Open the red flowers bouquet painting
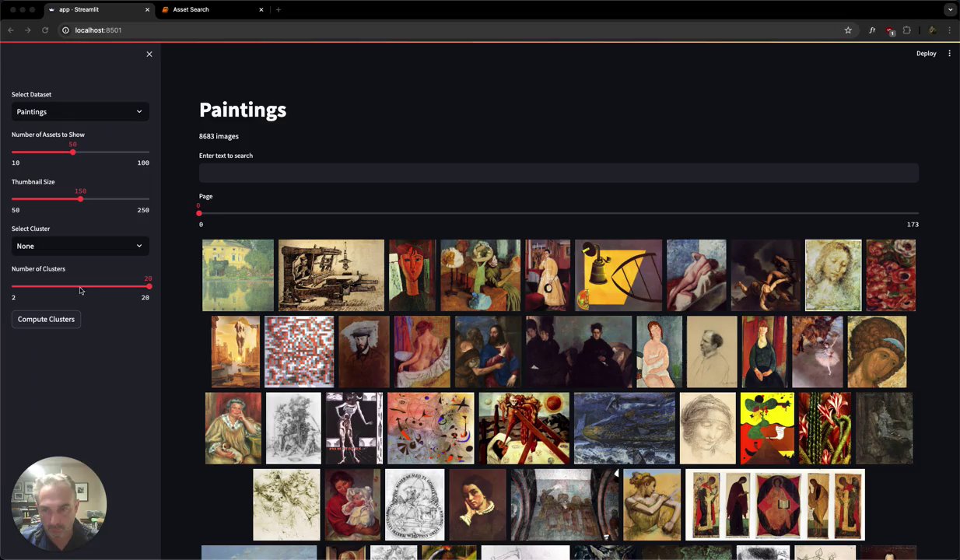960x560 pixels. pyautogui.click(x=892, y=275)
